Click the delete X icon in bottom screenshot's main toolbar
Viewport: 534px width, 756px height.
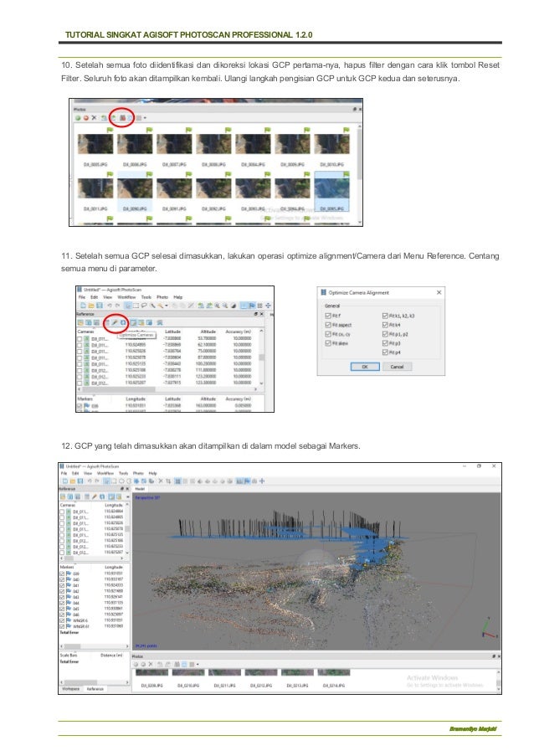point(161,481)
